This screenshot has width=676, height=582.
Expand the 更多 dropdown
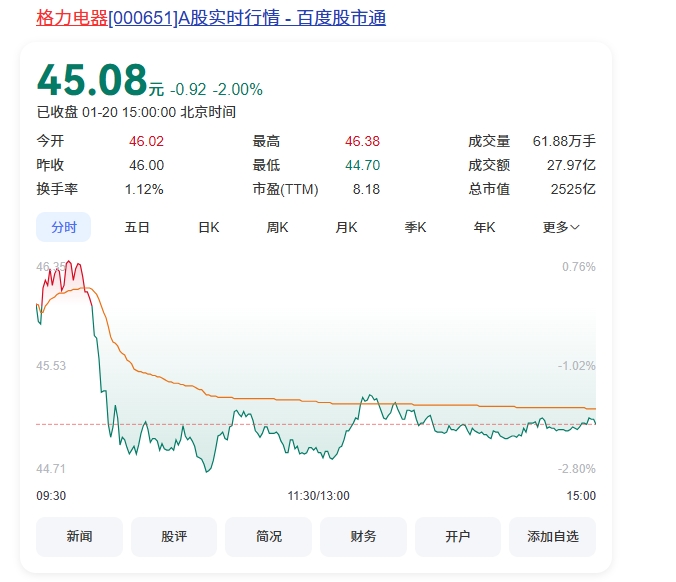point(561,227)
